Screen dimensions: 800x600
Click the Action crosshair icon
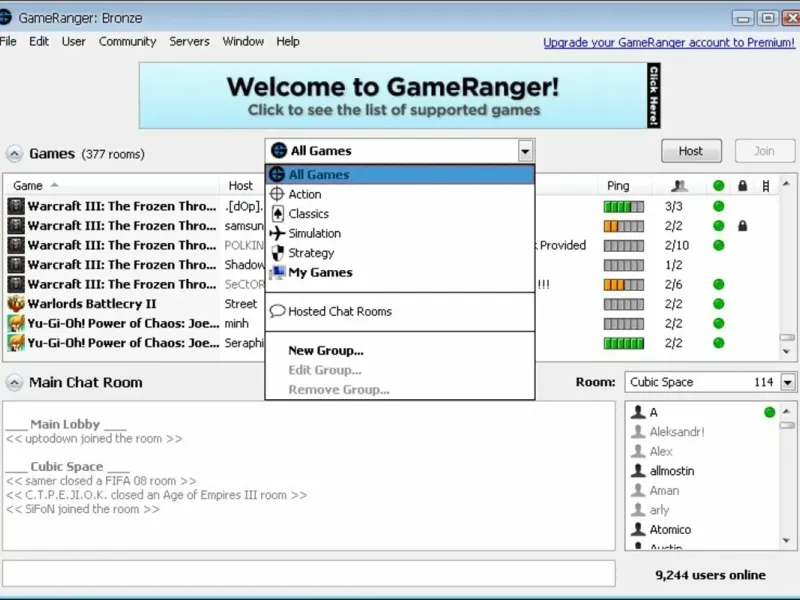(277, 194)
